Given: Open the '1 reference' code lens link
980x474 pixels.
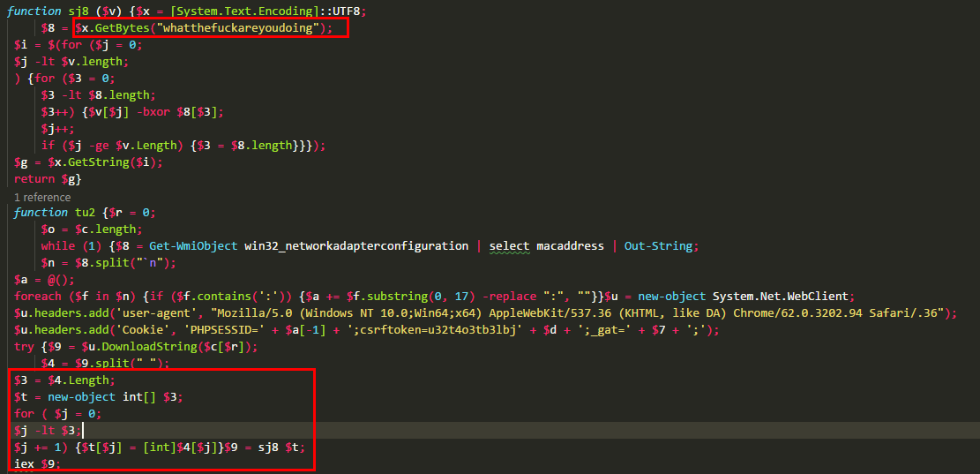Looking at the screenshot, I should pos(42,197).
